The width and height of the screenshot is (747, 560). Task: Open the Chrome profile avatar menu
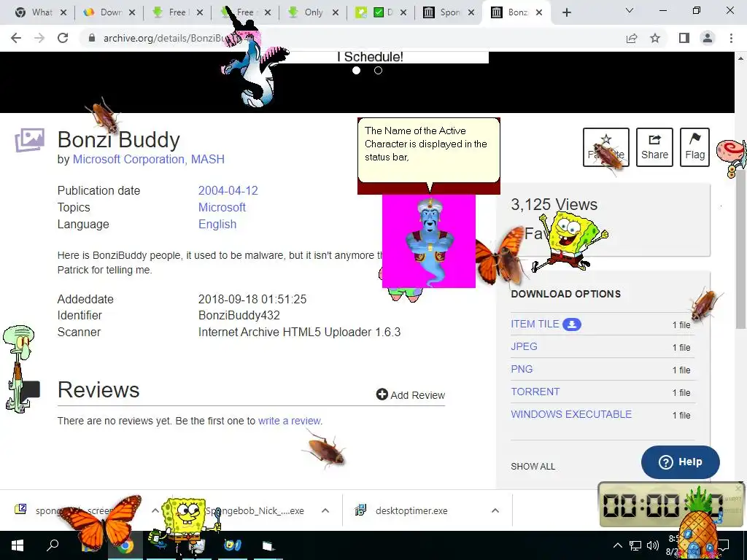pyautogui.click(x=708, y=38)
